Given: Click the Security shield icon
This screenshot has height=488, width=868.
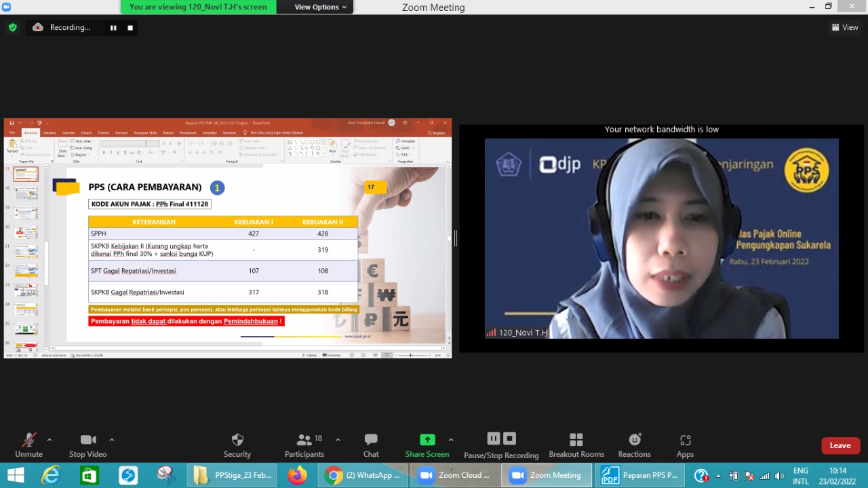Looking at the screenshot, I should [237, 440].
